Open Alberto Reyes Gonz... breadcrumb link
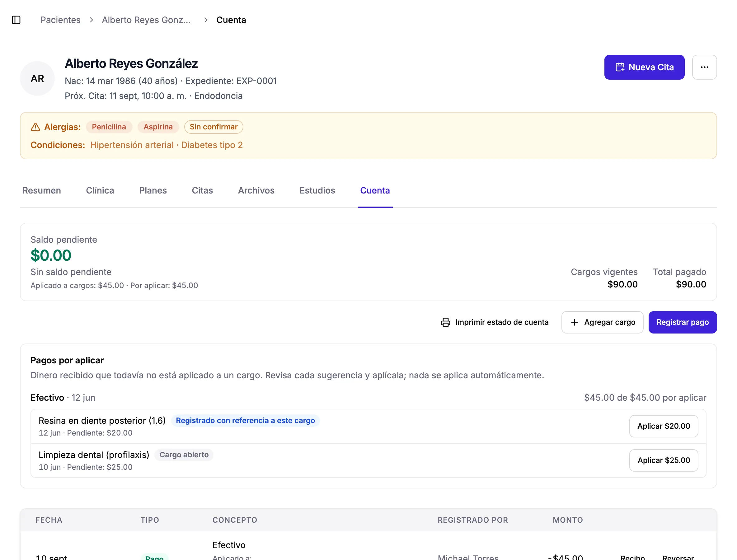This screenshot has height=560, width=737. coord(146,20)
